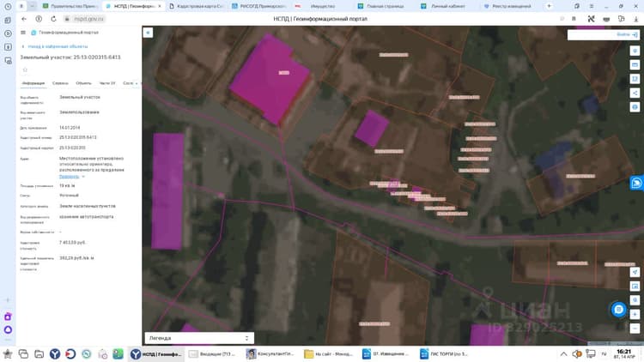
Task: Click the large magenta building polygon
Action: click(x=269, y=80)
